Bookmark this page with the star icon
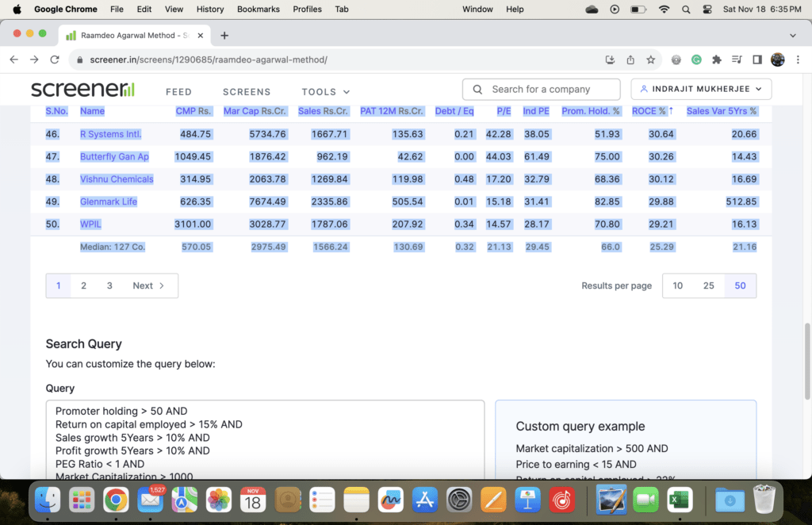812x525 pixels. pos(651,59)
